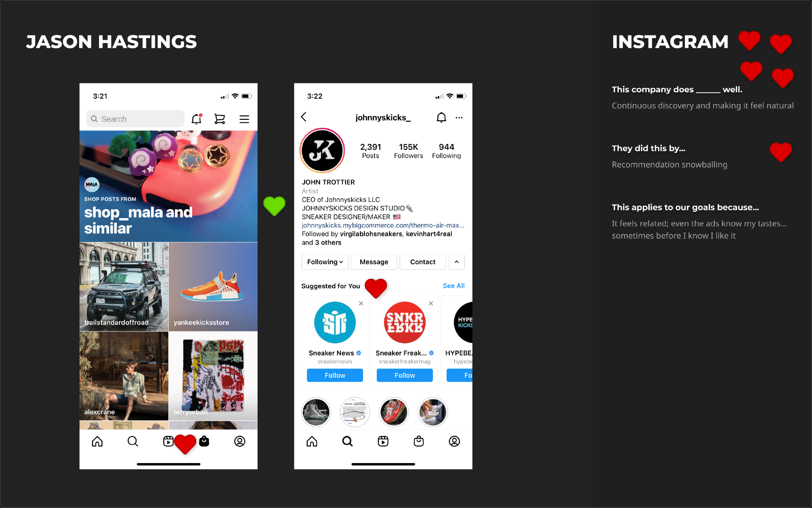Dismiss Sneaker Freaker suggested account
The height and width of the screenshot is (508, 812).
coord(431,303)
